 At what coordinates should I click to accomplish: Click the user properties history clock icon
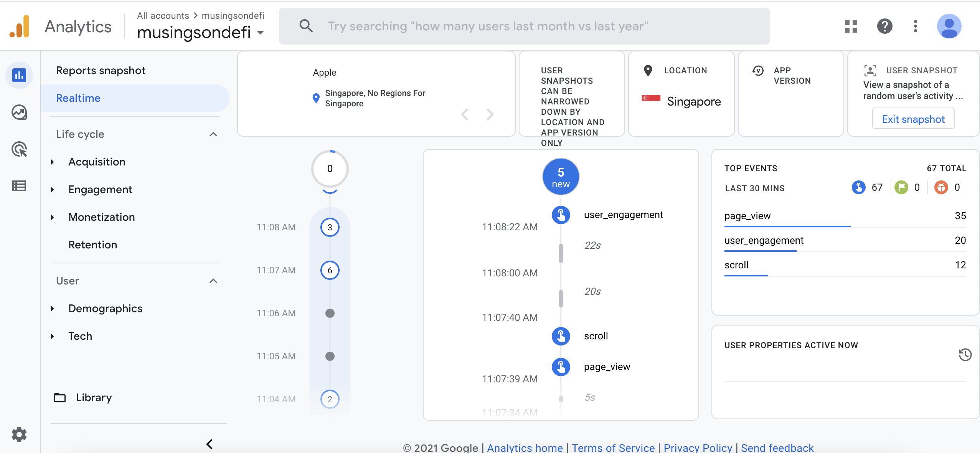[965, 355]
